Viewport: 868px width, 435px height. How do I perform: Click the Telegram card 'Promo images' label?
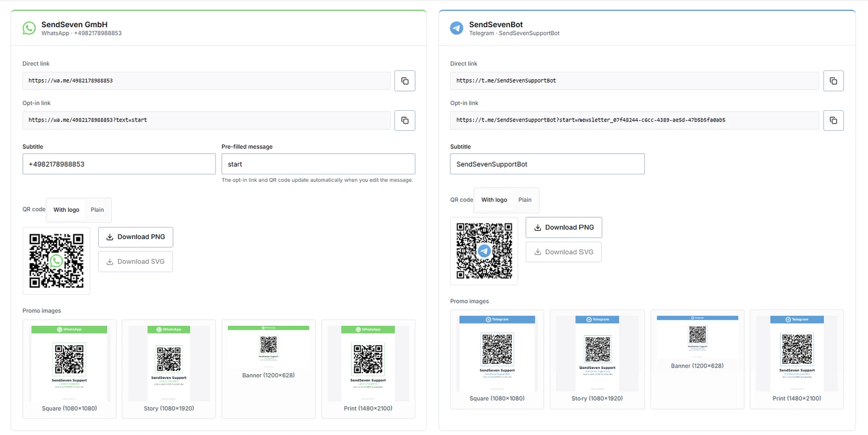click(x=469, y=301)
